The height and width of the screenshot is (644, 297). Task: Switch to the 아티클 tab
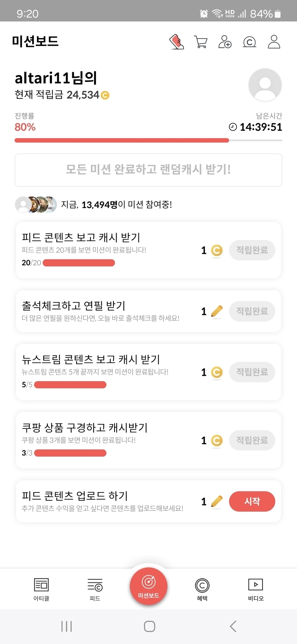click(x=41, y=589)
